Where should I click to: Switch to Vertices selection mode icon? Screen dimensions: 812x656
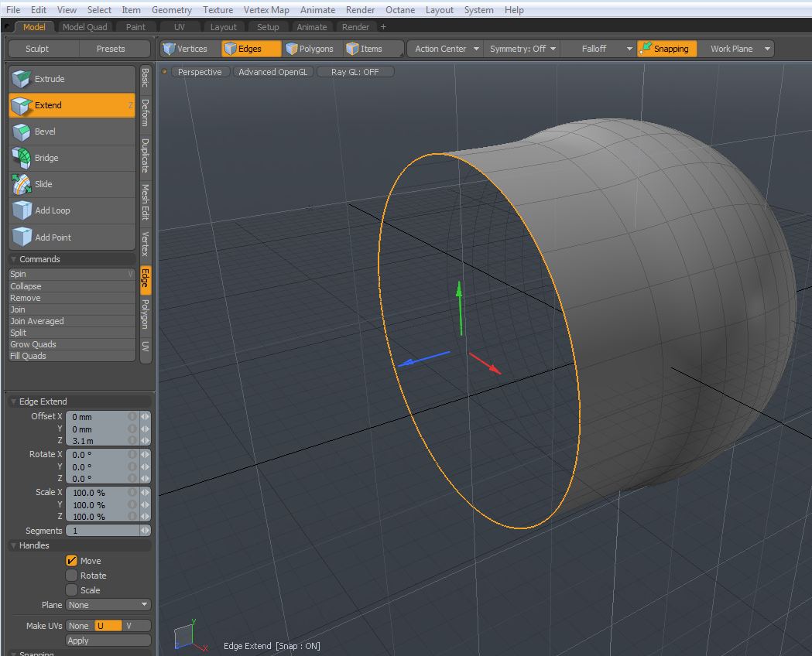pos(169,49)
